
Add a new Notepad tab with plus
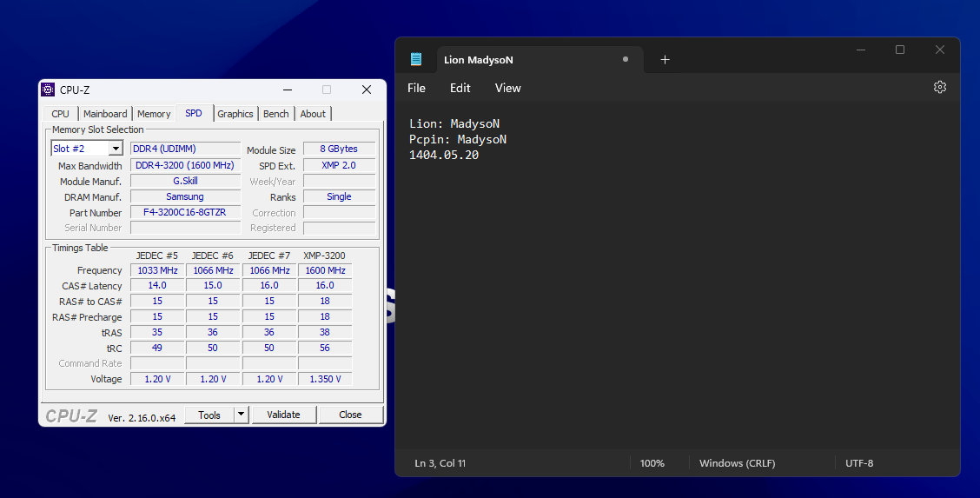click(665, 59)
